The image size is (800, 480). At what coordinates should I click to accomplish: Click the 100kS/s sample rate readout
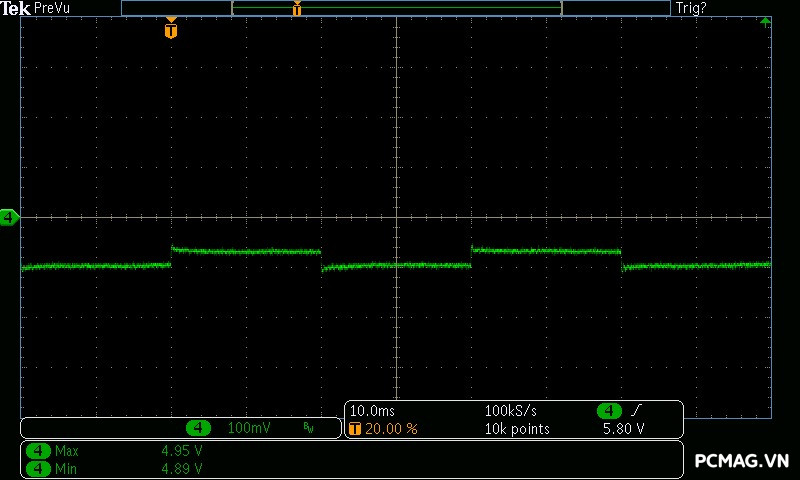[x=511, y=411]
